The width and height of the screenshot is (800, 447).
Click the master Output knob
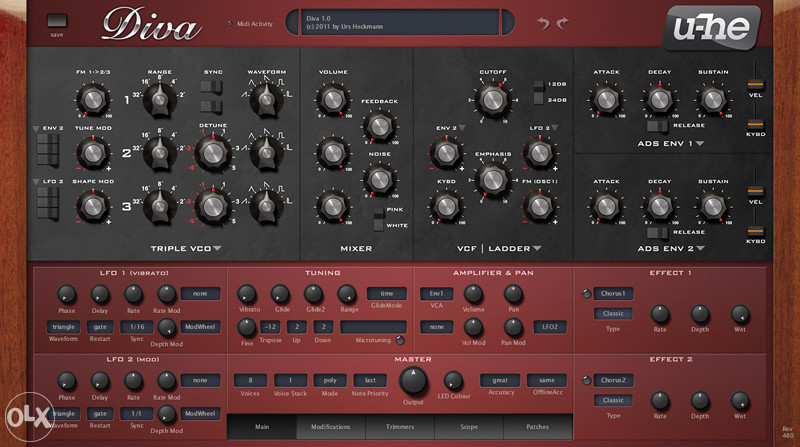point(413,381)
